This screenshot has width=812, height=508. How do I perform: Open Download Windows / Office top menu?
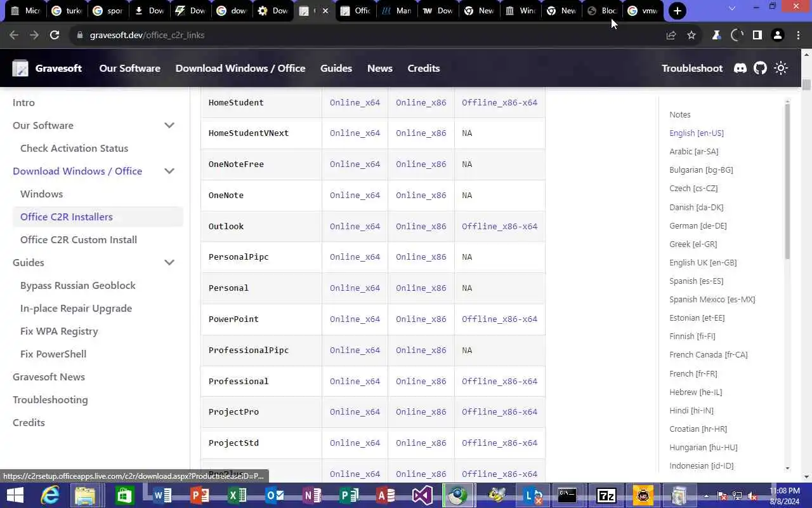click(240, 68)
